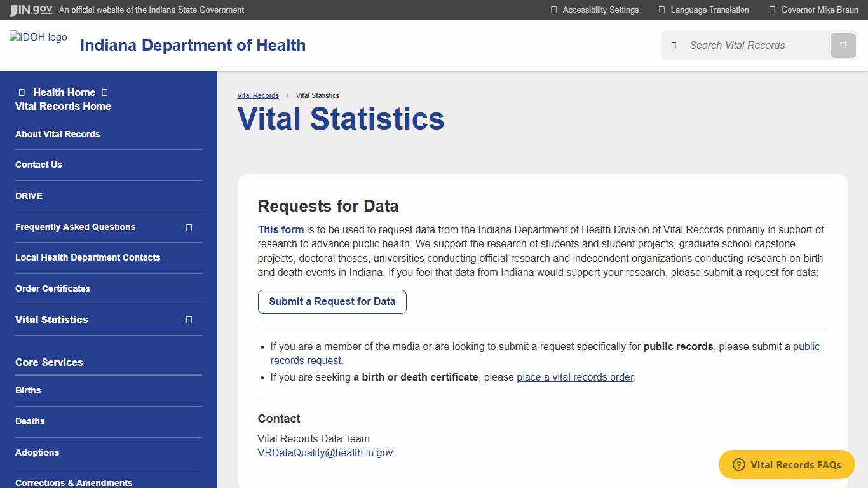Click the Search Vital Records input field
The width and height of the screenshot is (868, 488).
point(750,45)
